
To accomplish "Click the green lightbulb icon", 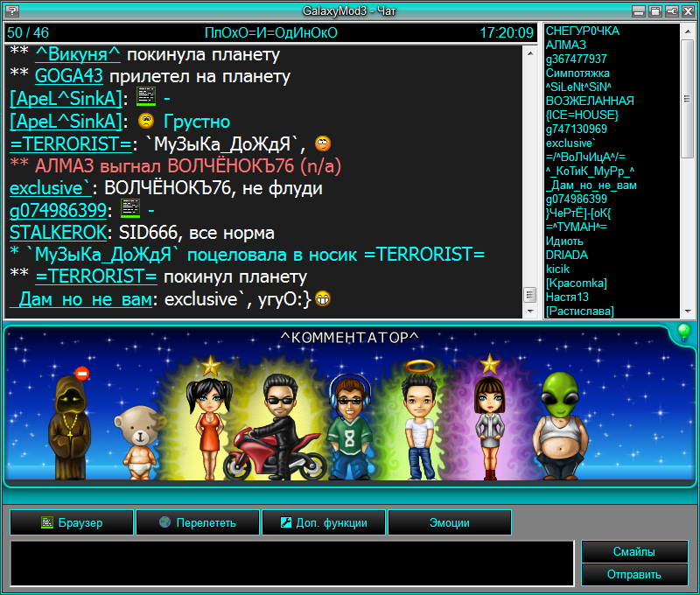I will tap(684, 332).
